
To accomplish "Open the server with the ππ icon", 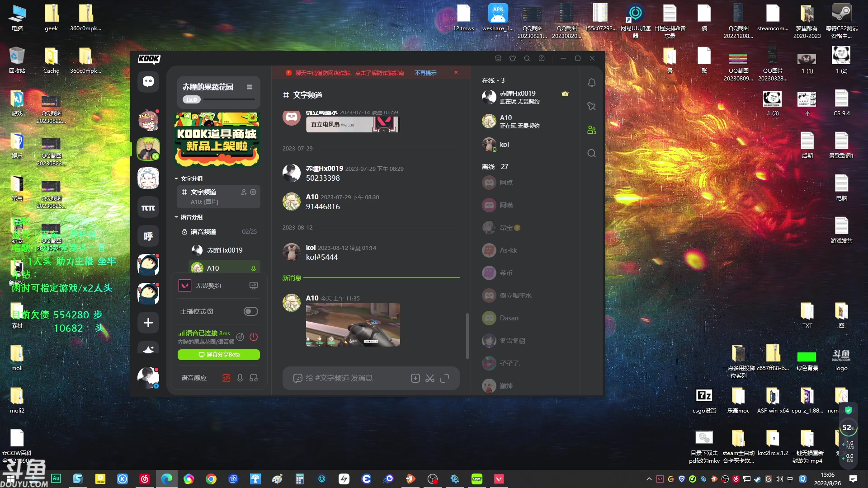I will pyautogui.click(x=148, y=208).
